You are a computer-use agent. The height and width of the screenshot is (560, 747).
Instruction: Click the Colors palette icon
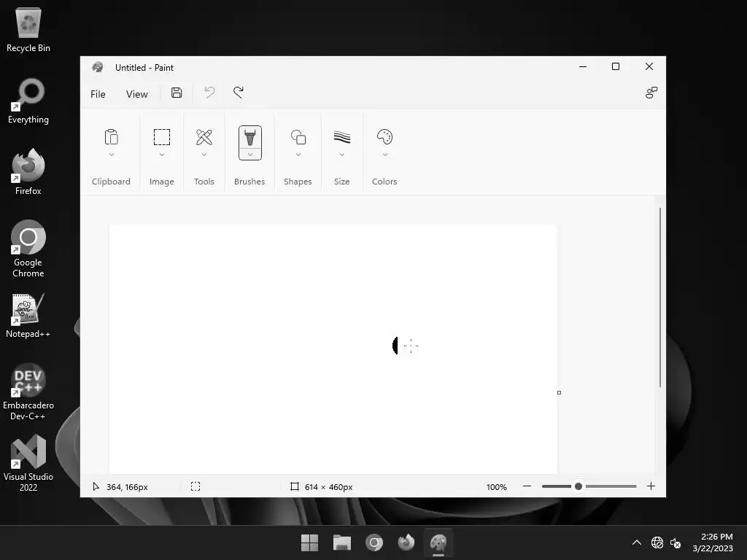[384, 137]
